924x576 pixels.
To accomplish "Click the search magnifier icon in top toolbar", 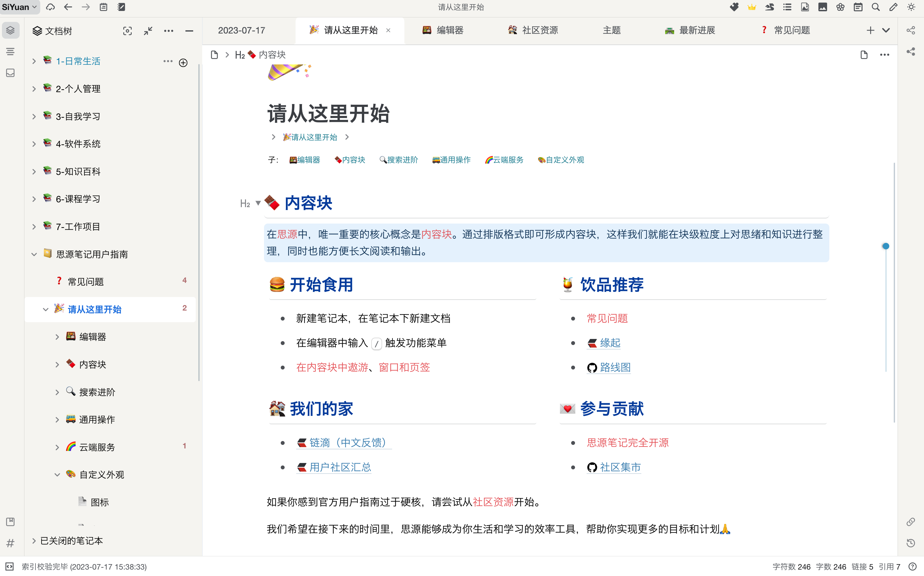I will pos(875,7).
